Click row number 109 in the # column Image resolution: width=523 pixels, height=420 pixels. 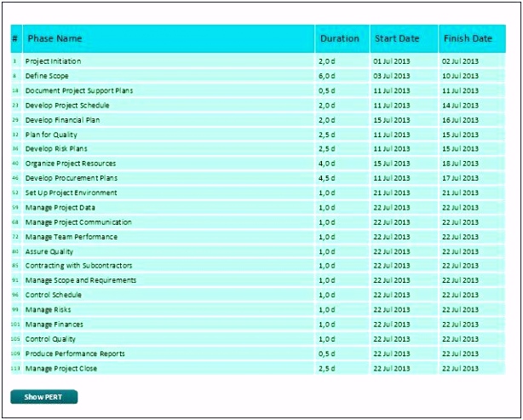point(15,354)
